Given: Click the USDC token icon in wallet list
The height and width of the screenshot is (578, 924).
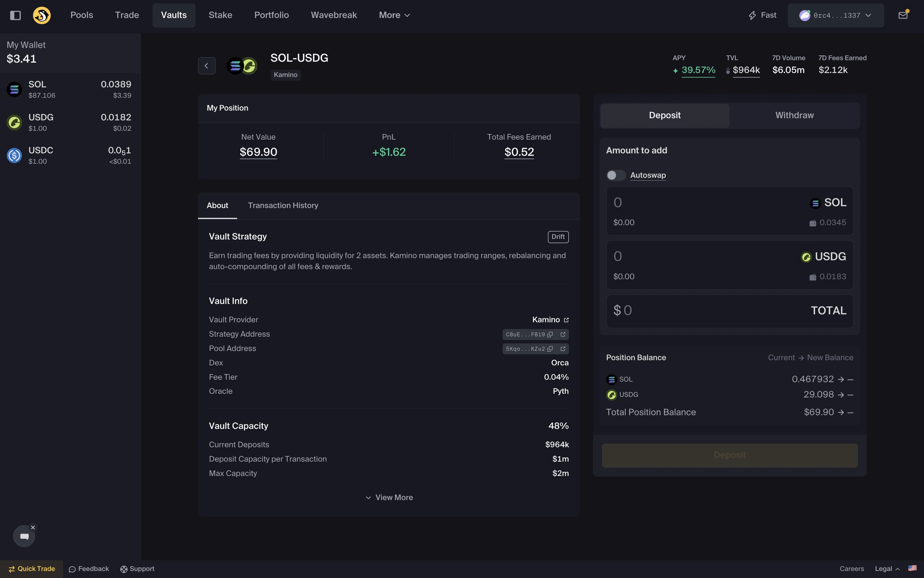Looking at the screenshot, I should 15,155.
